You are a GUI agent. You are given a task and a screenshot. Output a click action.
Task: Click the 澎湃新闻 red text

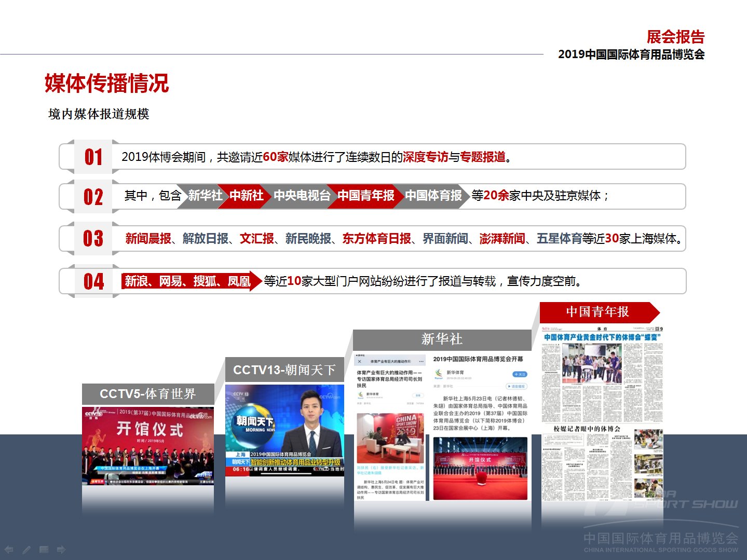coord(502,239)
